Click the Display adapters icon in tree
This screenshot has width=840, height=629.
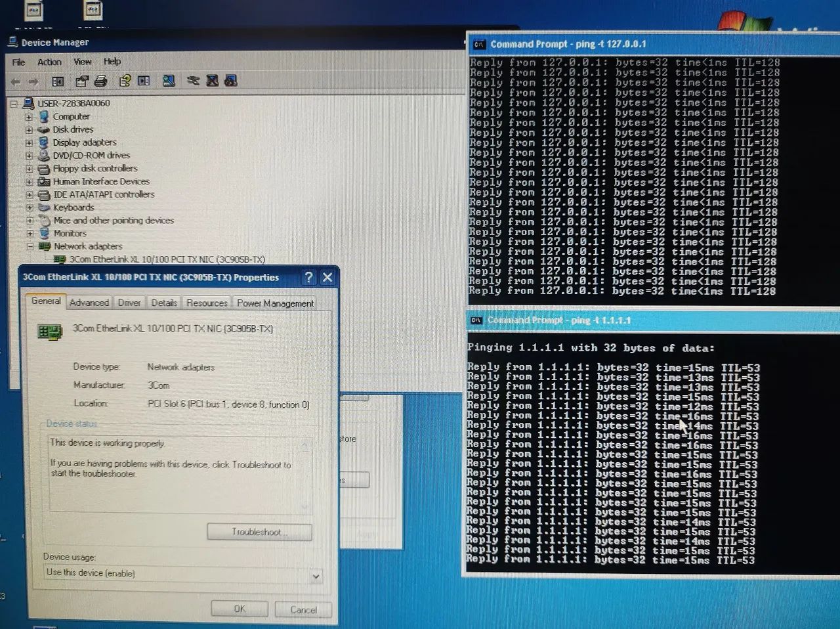pyautogui.click(x=44, y=142)
